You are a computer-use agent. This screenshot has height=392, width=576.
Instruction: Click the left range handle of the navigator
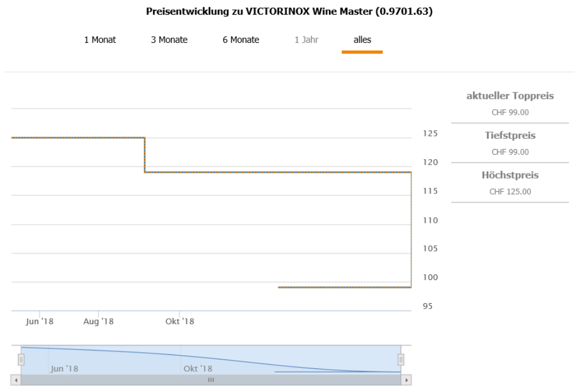point(21,359)
